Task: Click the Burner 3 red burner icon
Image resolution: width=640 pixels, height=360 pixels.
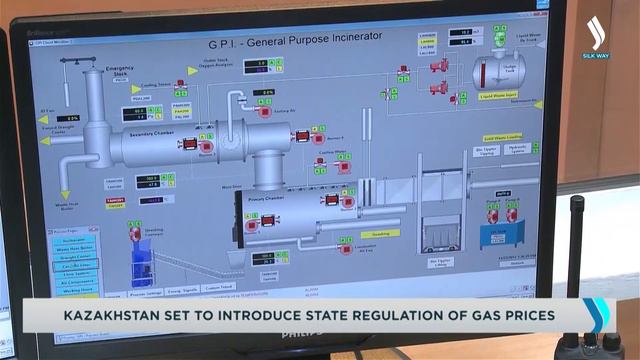Action: coord(318,139)
